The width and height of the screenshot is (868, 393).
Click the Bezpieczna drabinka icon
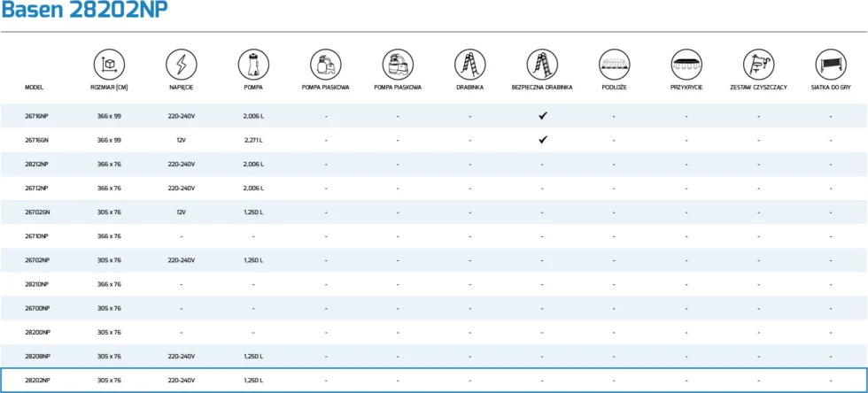pos(542,65)
